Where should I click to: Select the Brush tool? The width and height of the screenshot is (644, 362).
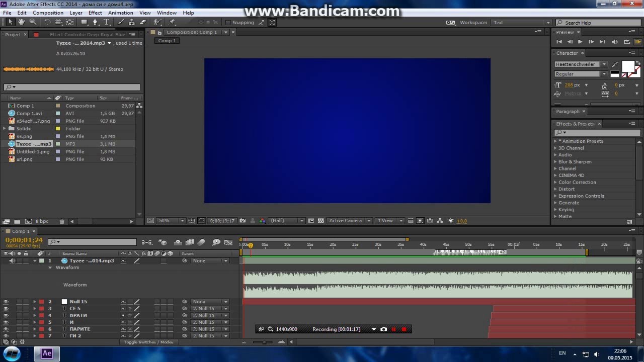point(121,22)
